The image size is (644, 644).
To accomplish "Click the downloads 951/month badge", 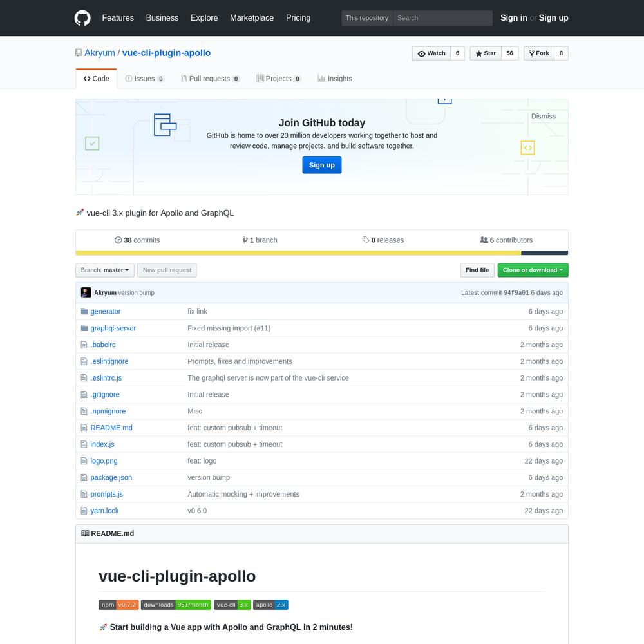I will pos(176,605).
